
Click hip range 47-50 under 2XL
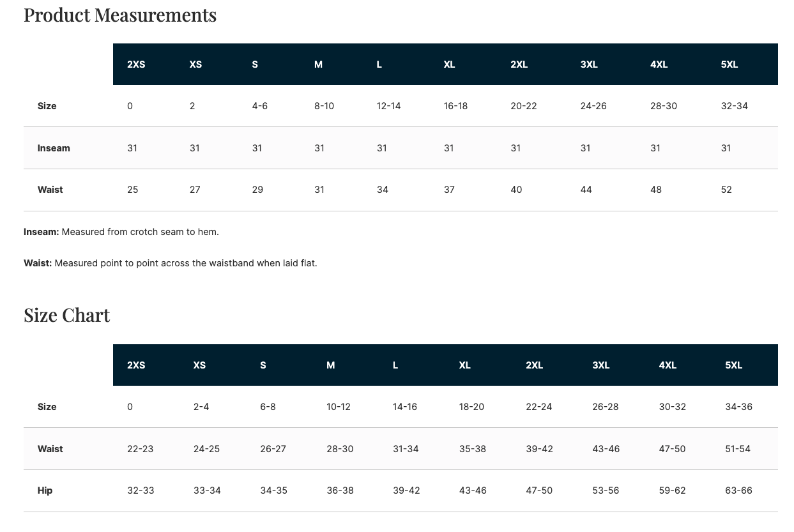[539, 490]
